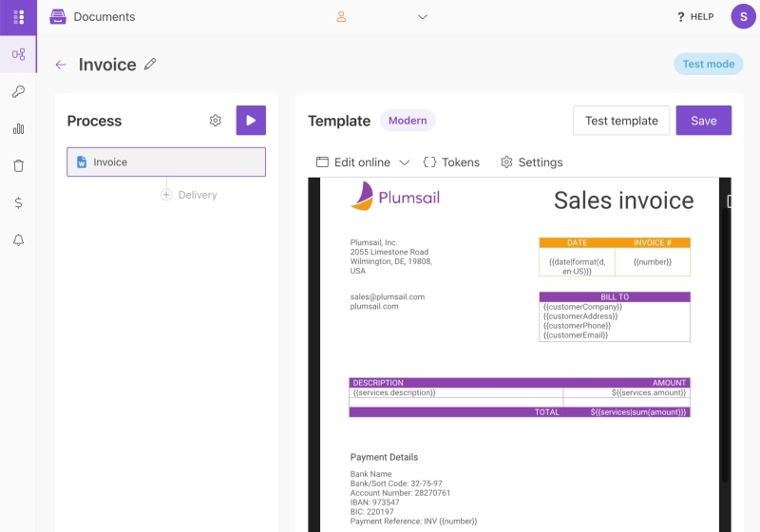Open the HELP link
The image size is (760, 532).
click(x=695, y=17)
